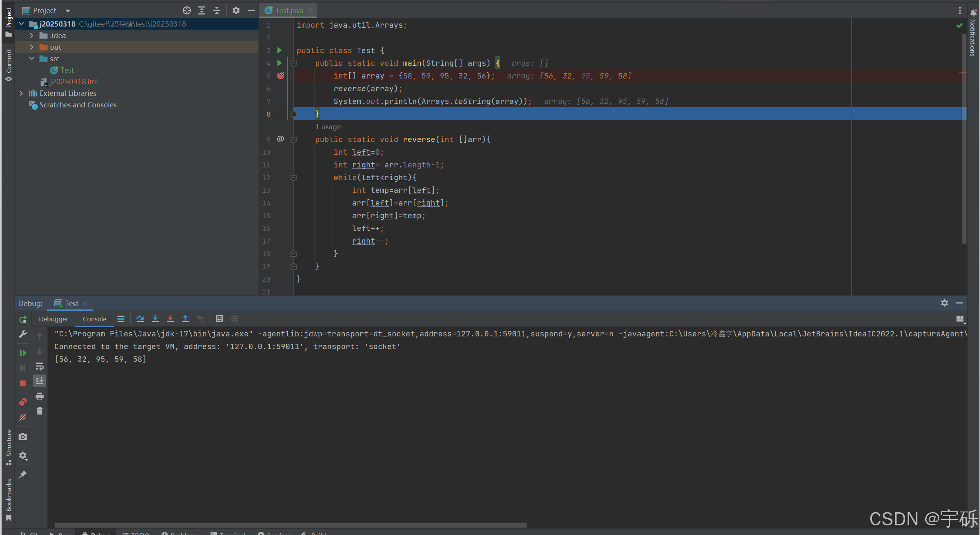Toggle Soft-Wrap in console sidebar
The image size is (980, 535).
coord(39,366)
